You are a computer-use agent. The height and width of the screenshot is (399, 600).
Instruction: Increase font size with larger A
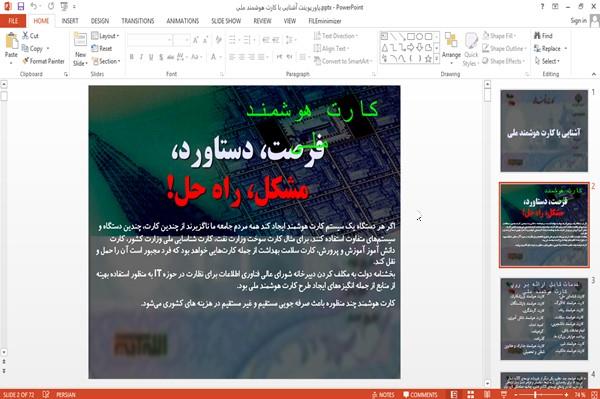[196, 40]
